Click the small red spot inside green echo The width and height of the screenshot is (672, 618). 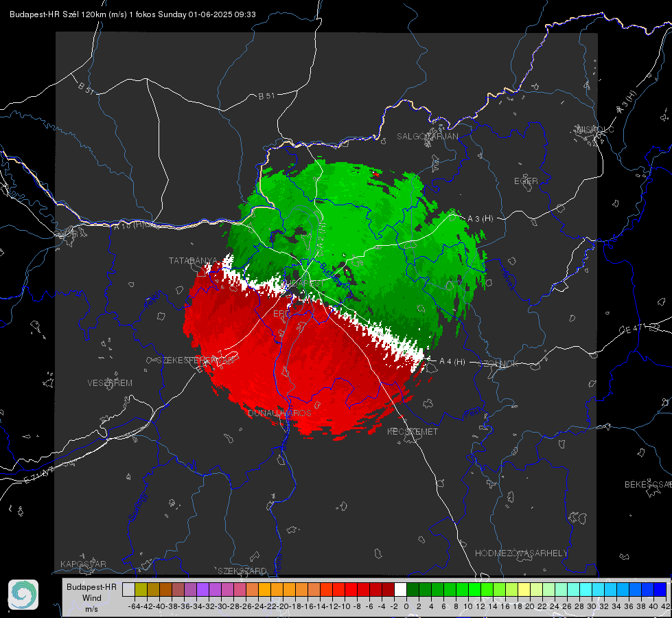(x=376, y=174)
